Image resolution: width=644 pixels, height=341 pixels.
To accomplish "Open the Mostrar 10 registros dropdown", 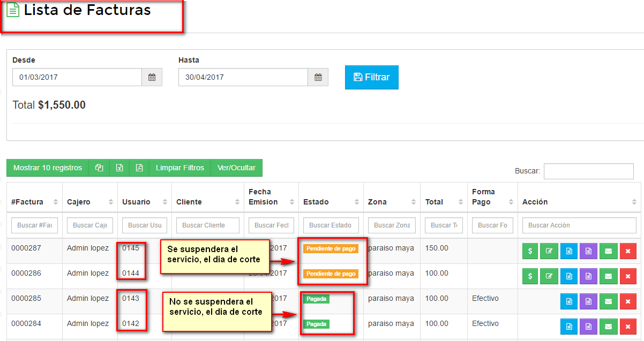I will (x=48, y=168).
